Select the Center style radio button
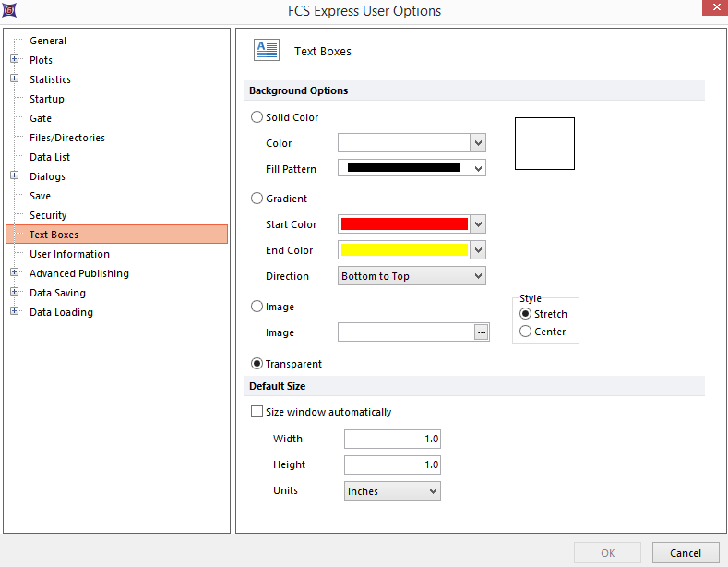This screenshot has width=728, height=567. [526, 332]
